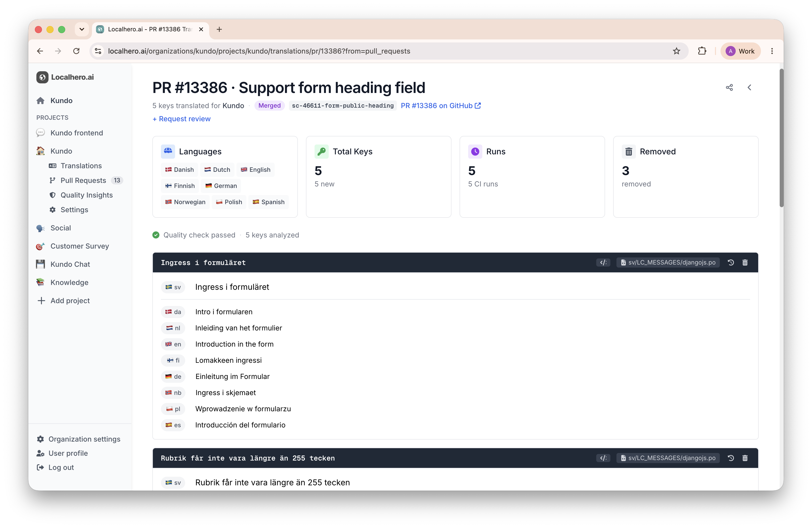Click the Removed card trash icon
This screenshot has width=812, height=528.
628,151
